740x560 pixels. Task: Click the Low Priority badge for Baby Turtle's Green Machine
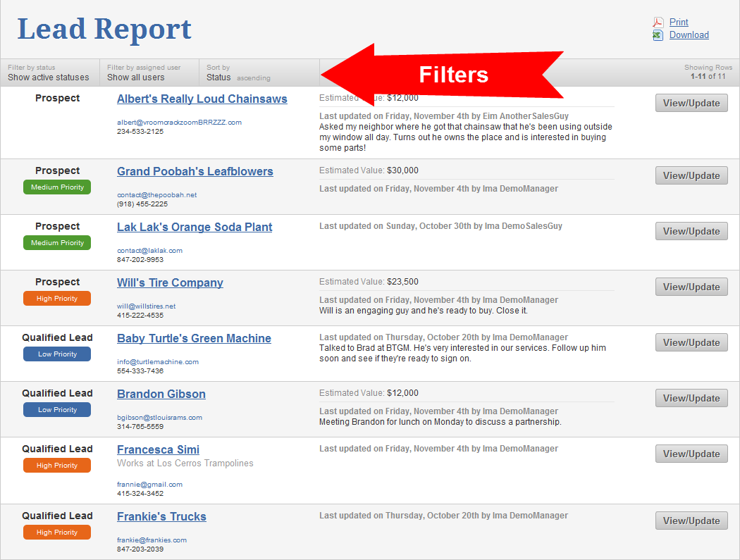coord(56,354)
